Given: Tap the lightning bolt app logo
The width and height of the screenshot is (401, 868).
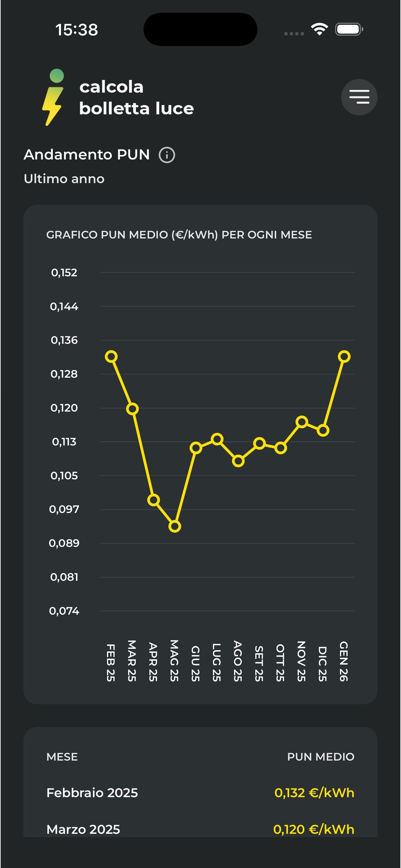Looking at the screenshot, I should (54, 97).
